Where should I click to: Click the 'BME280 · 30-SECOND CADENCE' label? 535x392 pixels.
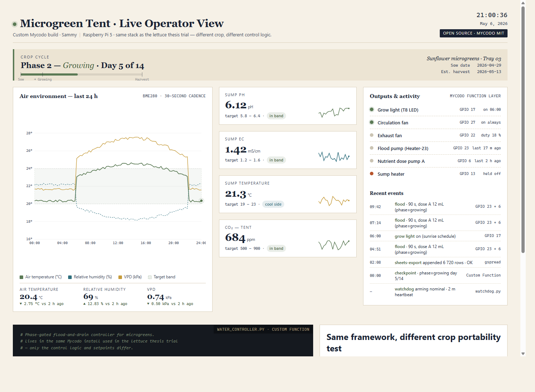click(x=174, y=96)
